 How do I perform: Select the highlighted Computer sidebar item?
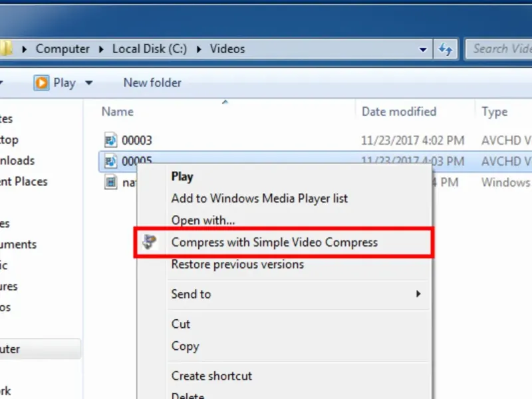[x=40, y=348]
